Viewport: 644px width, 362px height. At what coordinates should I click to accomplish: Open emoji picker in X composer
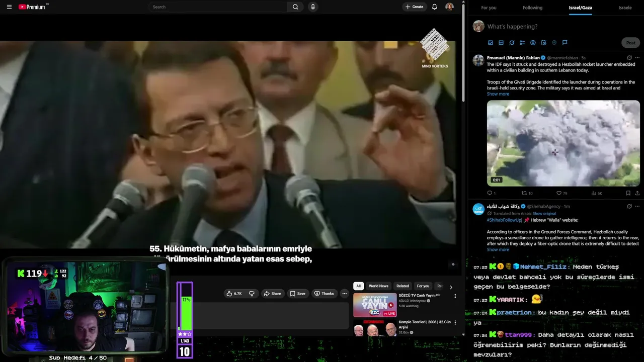(533, 43)
